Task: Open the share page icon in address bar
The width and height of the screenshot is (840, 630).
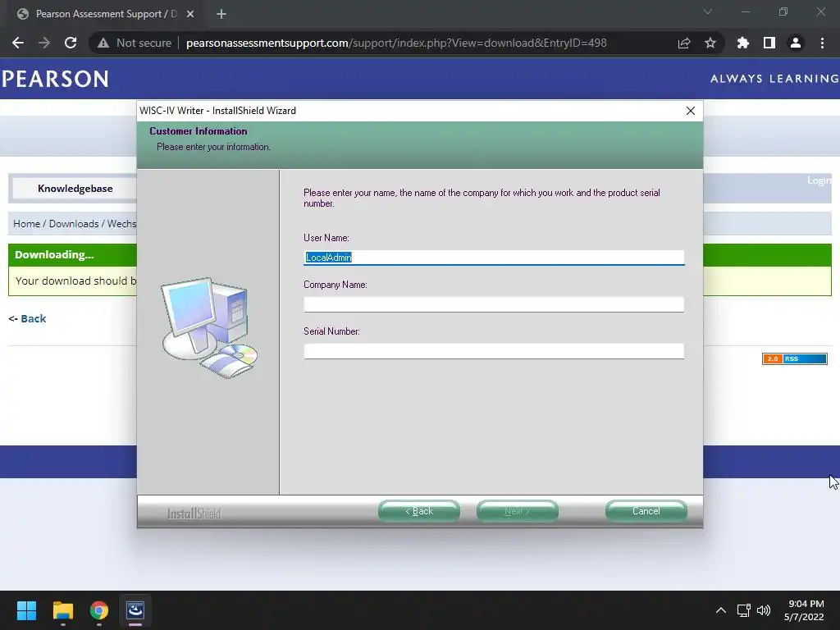Action: pyautogui.click(x=683, y=43)
